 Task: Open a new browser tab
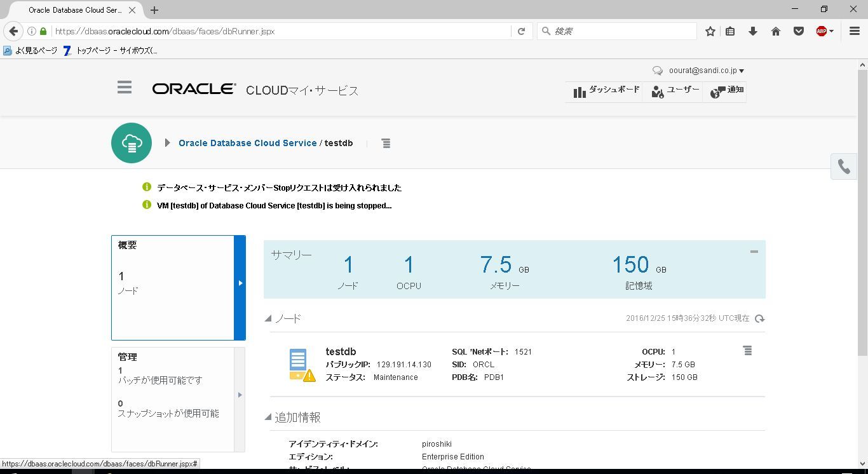tap(154, 10)
